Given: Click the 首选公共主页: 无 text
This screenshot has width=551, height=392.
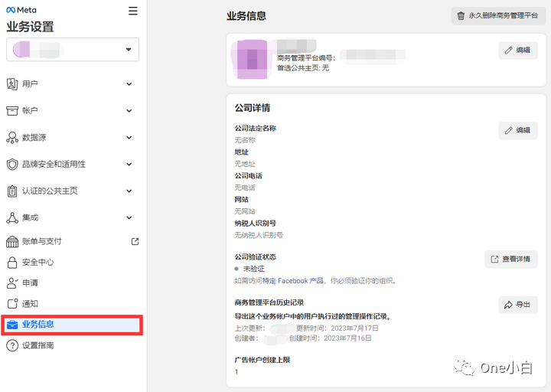Looking at the screenshot, I should 303,68.
